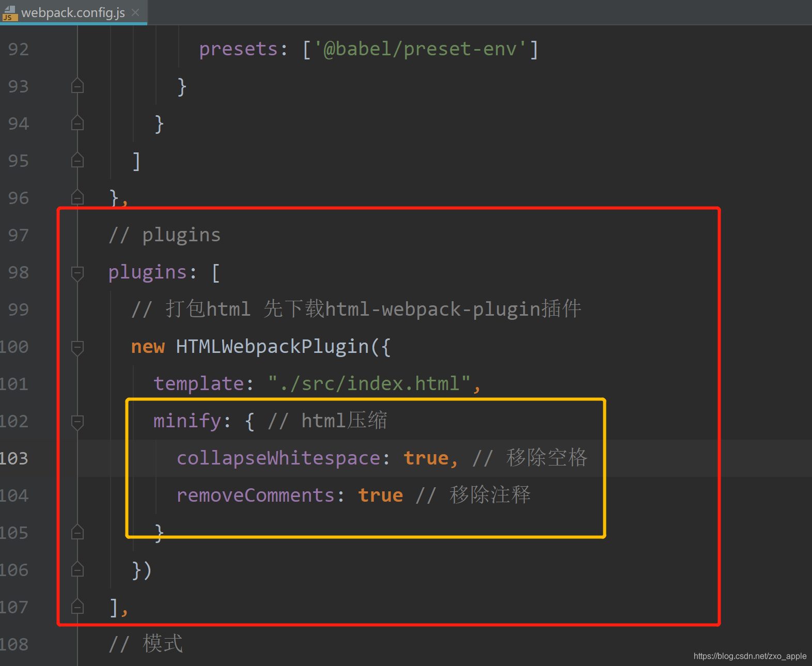
Task: Collapse the array ending at line 95
Action: [77, 160]
